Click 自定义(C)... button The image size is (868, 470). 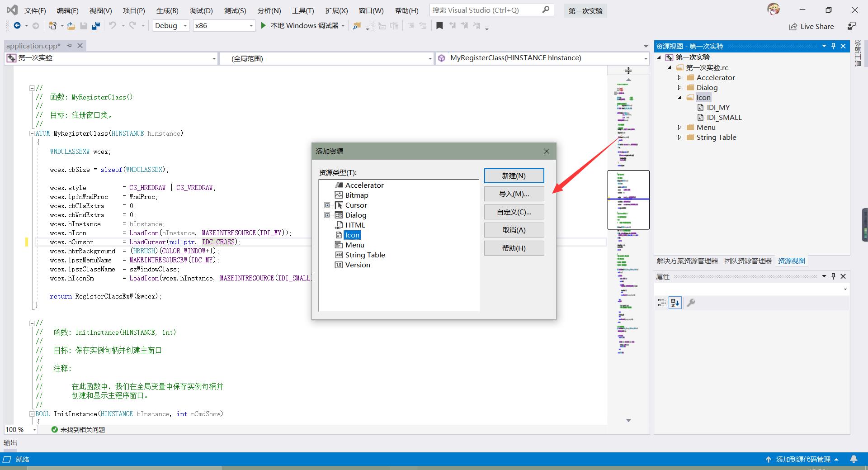tap(514, 212)
